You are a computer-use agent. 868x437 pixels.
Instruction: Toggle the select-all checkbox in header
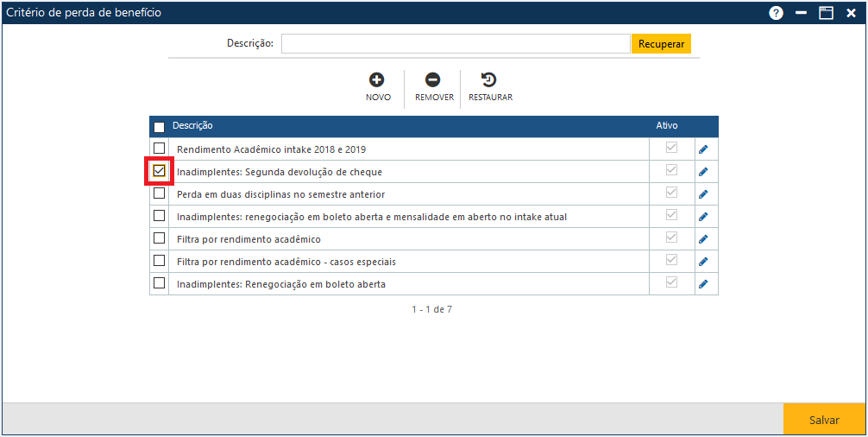coord(159,127)
